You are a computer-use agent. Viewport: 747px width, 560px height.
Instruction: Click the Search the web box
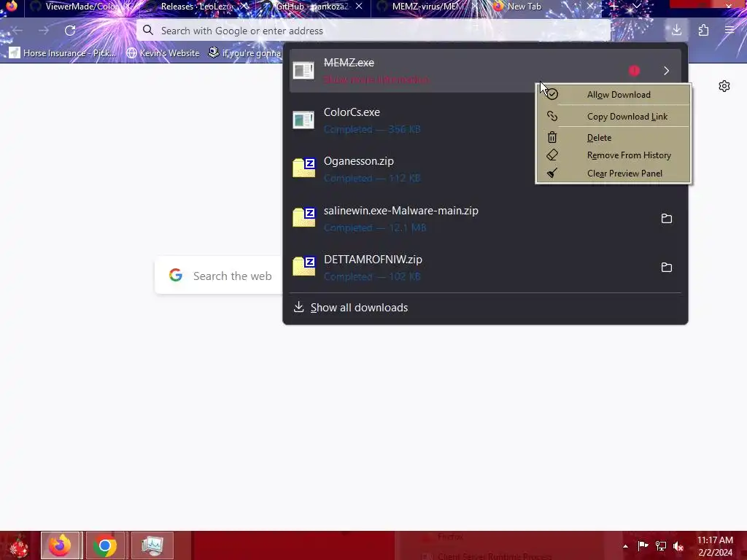pos(219,276)
